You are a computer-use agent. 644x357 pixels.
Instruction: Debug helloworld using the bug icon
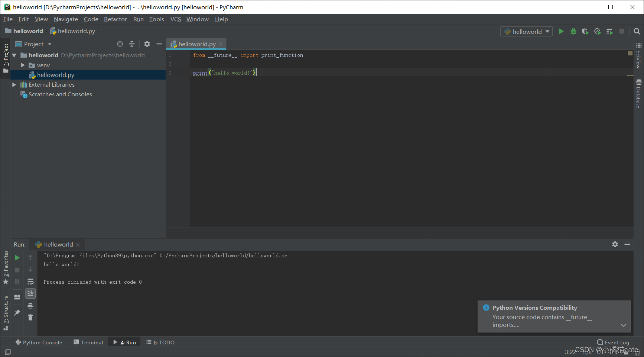pos(573,32)
